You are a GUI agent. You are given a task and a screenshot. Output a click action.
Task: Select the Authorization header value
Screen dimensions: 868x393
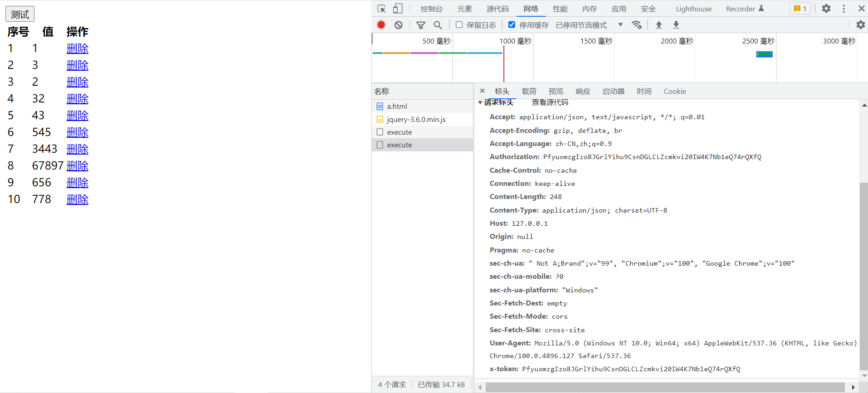point(652,157)
